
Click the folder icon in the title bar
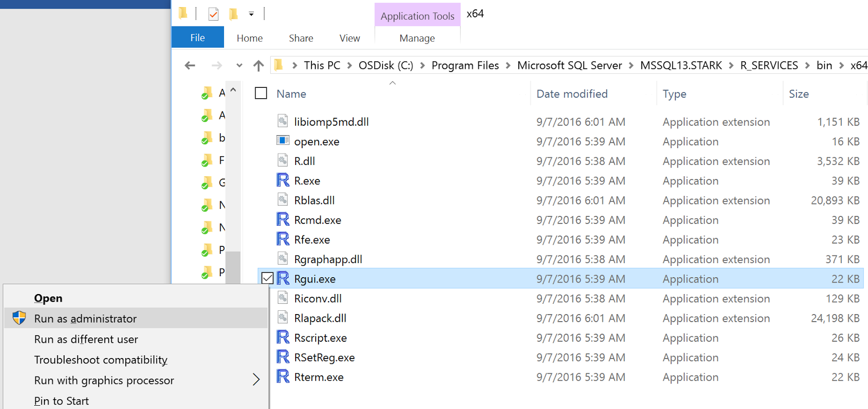183,12
